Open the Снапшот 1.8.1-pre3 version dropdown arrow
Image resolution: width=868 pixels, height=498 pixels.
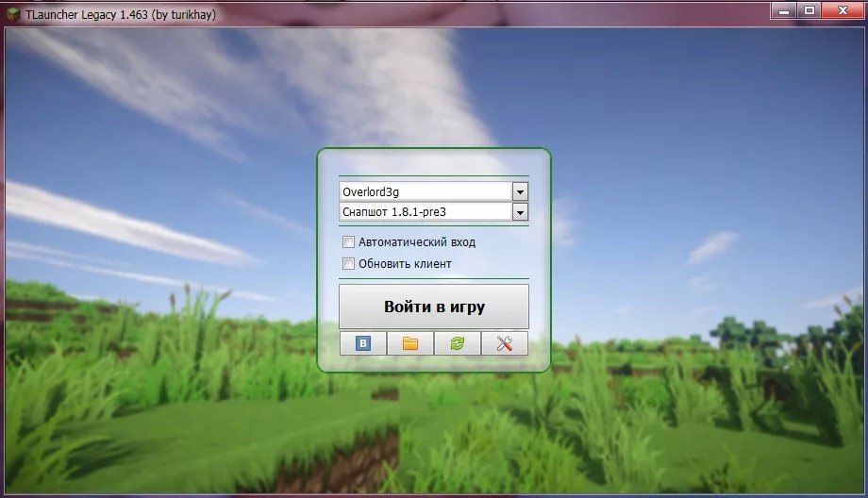[x=520, y=212]
